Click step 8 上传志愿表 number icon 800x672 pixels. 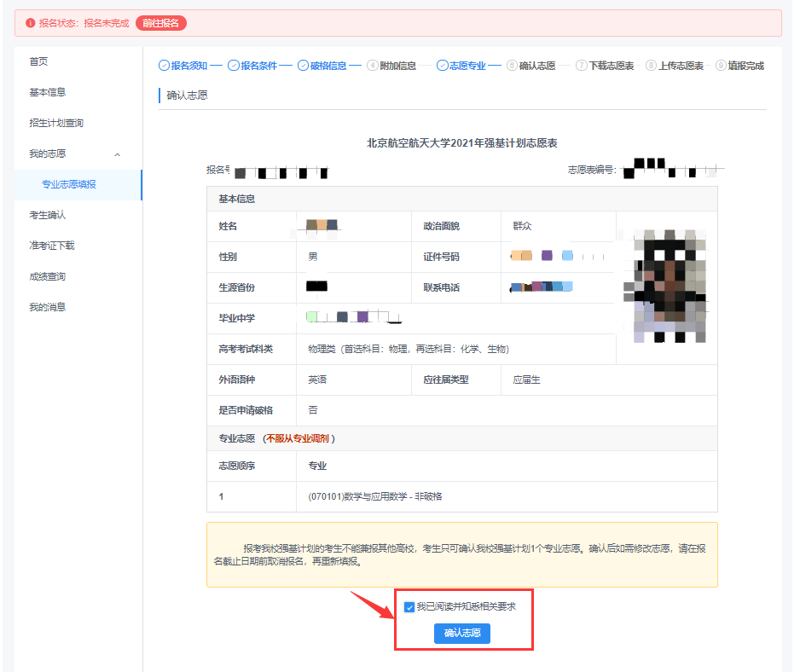(x=651, y=66)
